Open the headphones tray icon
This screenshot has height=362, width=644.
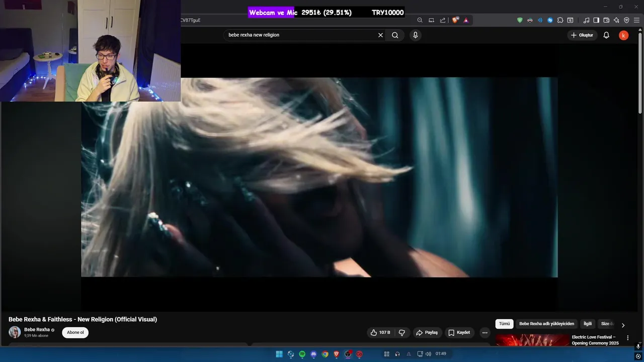[x=397, y=354]
